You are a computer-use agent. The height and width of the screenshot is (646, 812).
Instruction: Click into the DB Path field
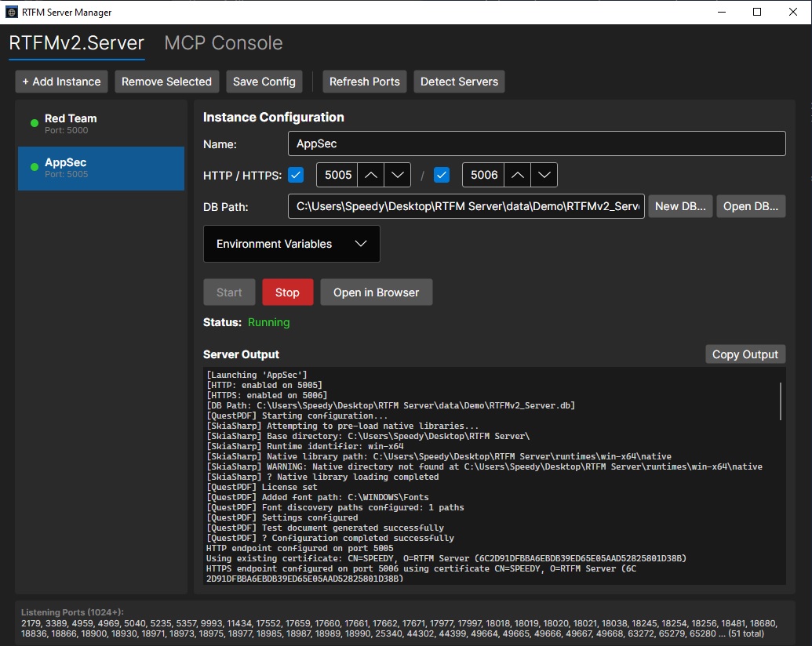pos(466,206)
